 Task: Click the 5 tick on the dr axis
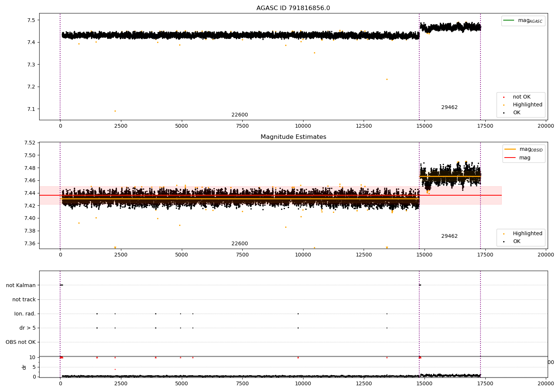(34, 367)
